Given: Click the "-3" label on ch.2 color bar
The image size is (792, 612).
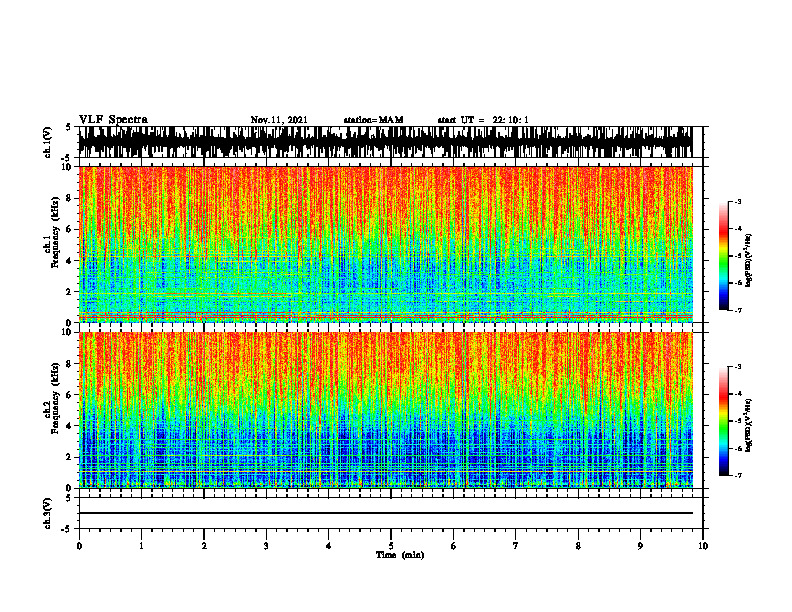Looking at the screenshot, I should coord(737,367).
